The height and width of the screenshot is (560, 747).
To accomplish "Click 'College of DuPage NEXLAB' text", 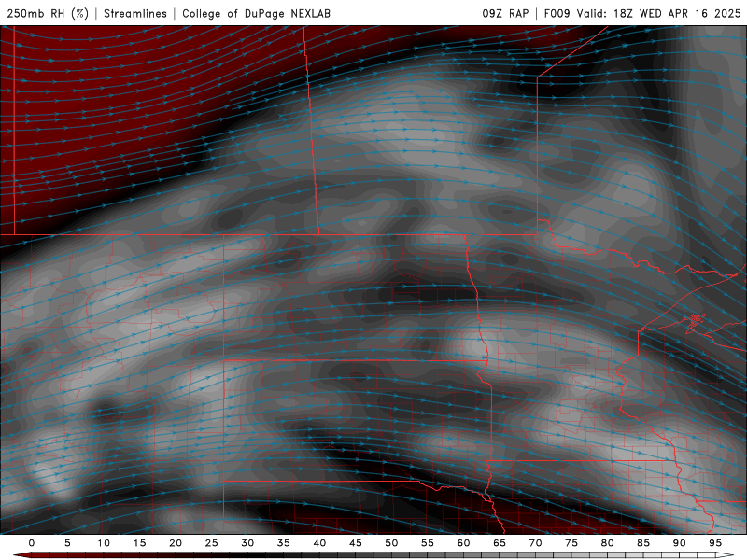I will point(256,13).
